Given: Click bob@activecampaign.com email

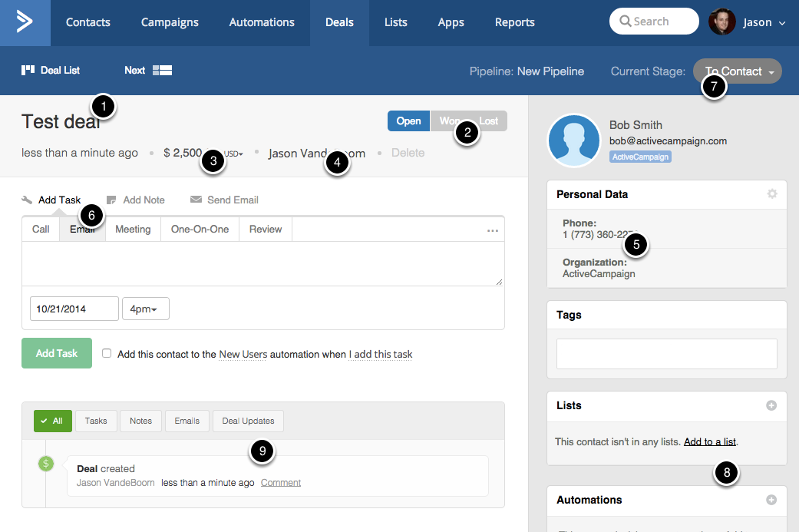Looking at the screenshot, I should coord(668,141).
